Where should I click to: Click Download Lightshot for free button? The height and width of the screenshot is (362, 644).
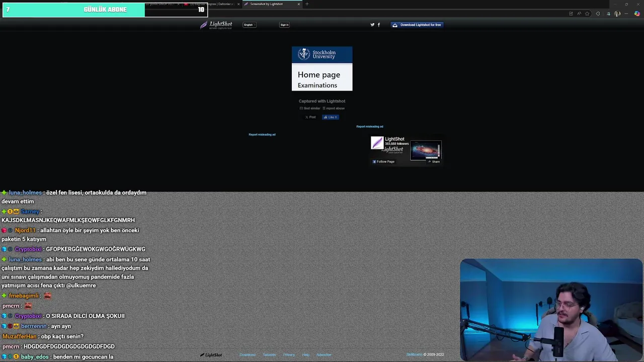click(417, 25)
